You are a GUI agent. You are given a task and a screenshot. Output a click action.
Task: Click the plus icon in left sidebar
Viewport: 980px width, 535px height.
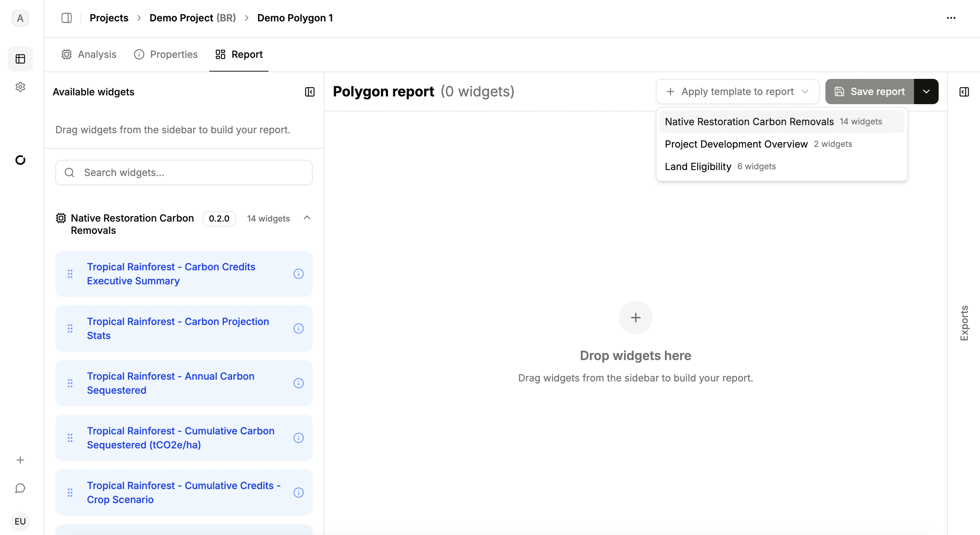pyautogui.click(x=20, y=460)
